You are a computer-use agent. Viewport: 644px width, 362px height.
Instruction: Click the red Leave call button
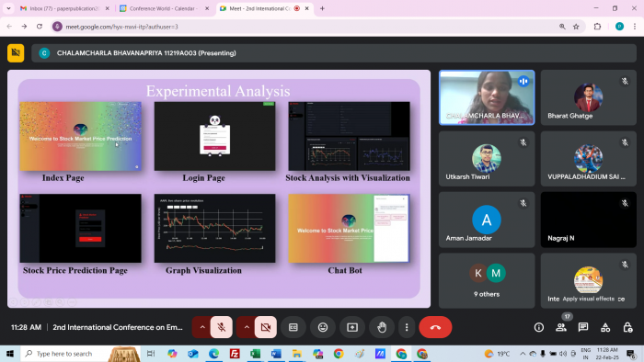coord(435,327)
